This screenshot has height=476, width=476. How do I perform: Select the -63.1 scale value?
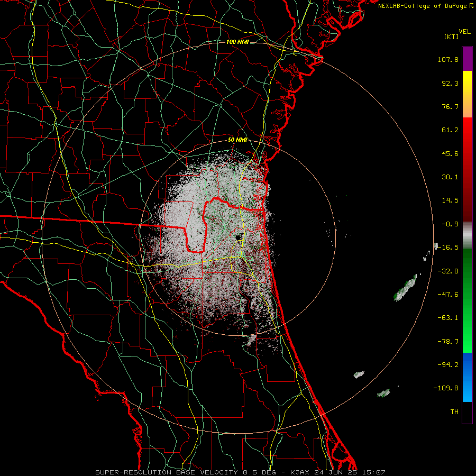[x=448, y=318]
